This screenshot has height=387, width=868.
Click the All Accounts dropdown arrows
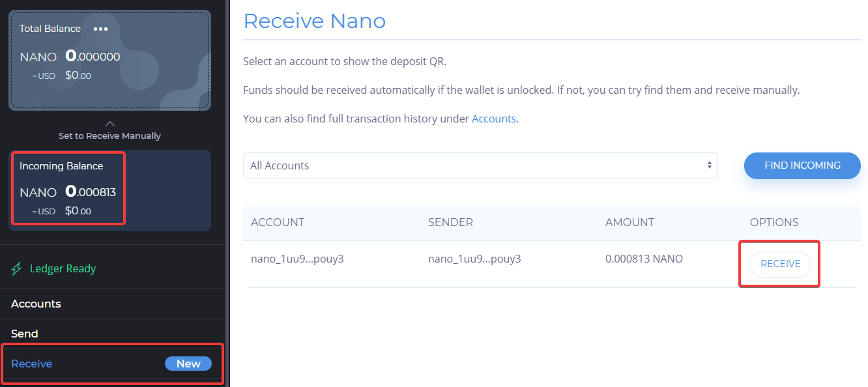710,165
